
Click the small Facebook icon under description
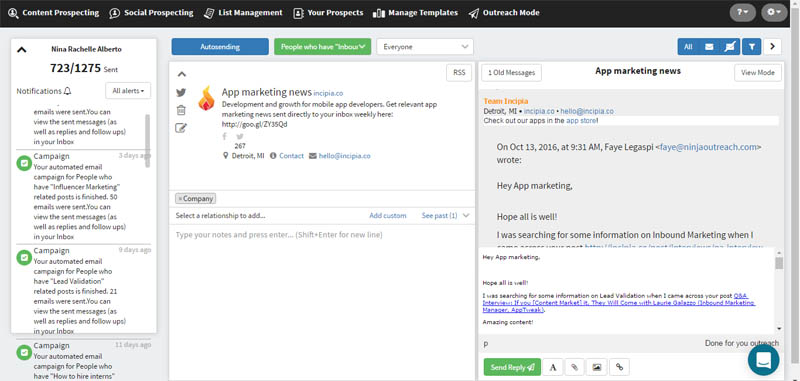tap(224, 137)
